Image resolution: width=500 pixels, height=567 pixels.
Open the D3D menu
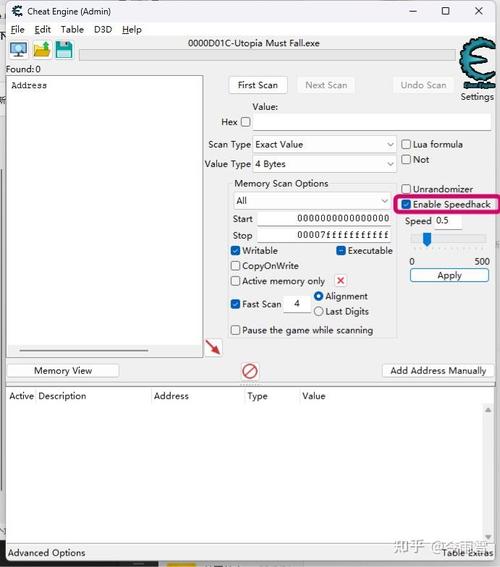(x=103, y=30)
